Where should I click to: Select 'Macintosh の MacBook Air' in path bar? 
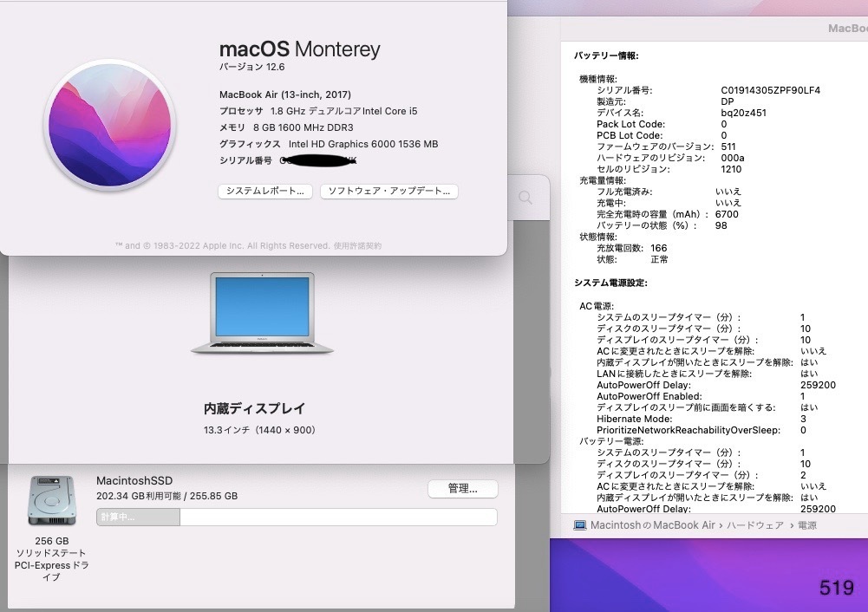[x=653, y=525]
